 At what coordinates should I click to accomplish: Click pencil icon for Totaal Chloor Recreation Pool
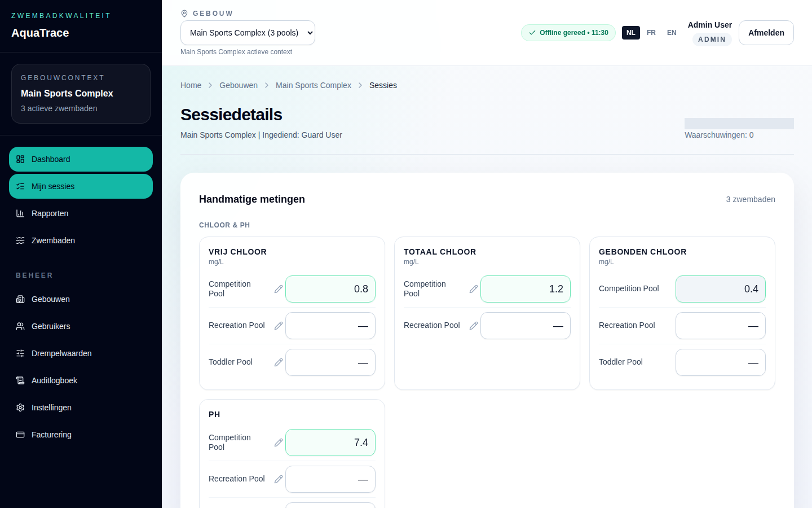tap(474, 326)
